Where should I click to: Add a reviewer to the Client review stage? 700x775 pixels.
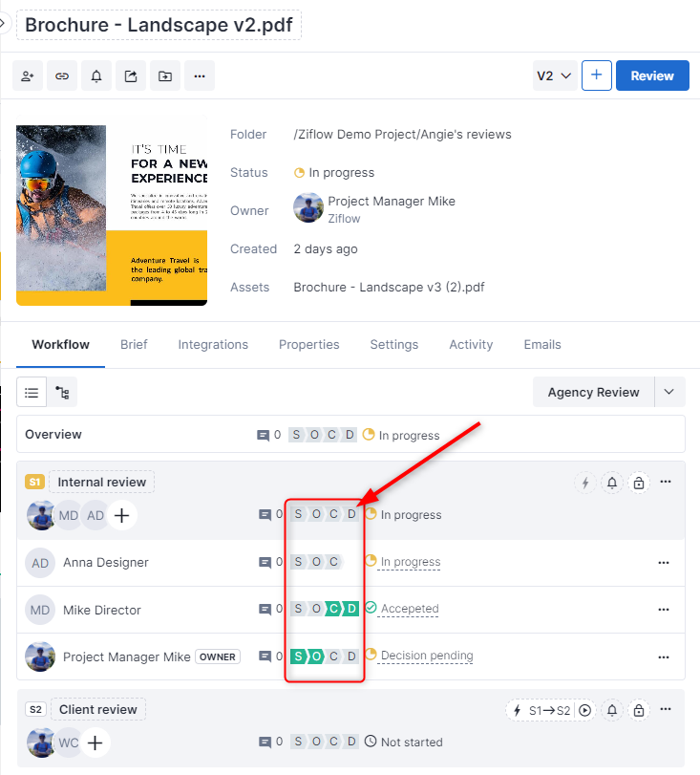tap(95, 743)
